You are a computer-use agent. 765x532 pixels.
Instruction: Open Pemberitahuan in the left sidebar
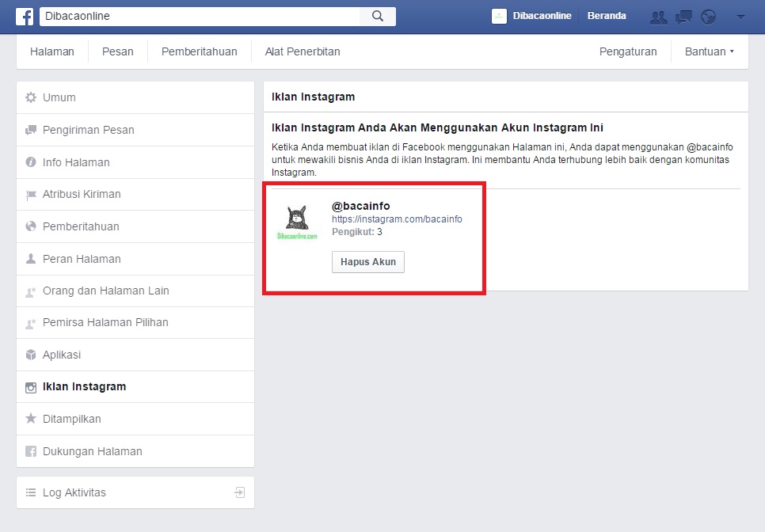(x=135, y=226)
